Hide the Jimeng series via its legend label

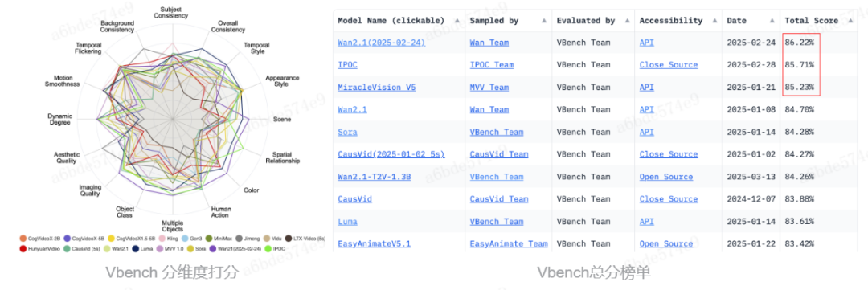(x=252, y=239)
